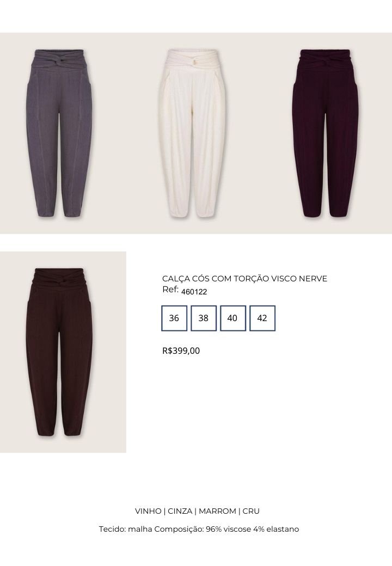Select the CRU color label

click(x=251, y=511)
